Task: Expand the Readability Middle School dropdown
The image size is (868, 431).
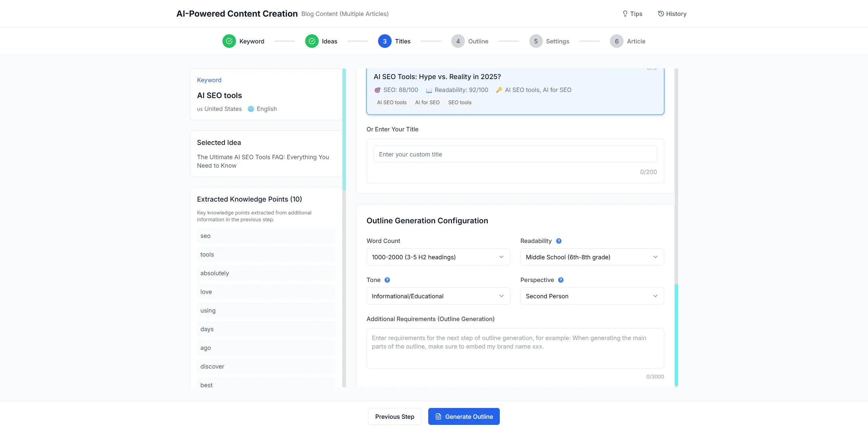Action: point(592,257)
